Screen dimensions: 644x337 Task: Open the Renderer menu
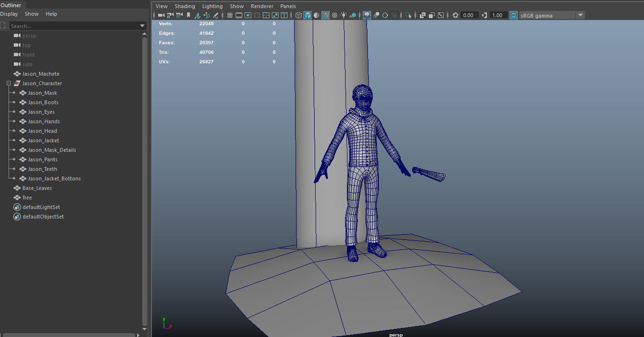pyautogui.click(x=262, y=6)
